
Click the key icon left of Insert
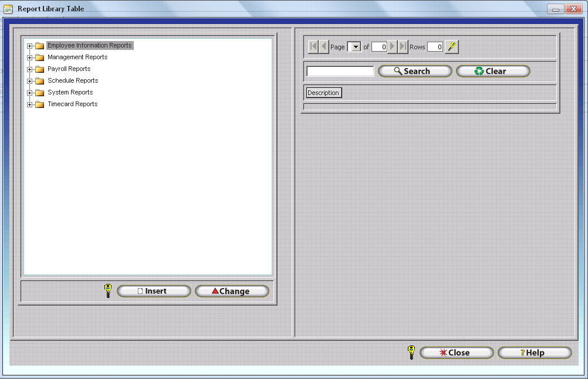coord(108,291)
